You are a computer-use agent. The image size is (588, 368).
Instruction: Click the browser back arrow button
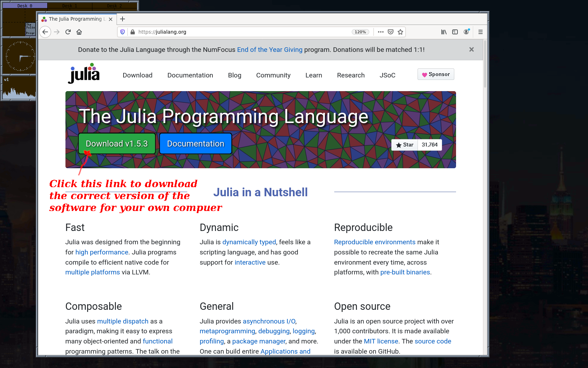coord(45,32)
